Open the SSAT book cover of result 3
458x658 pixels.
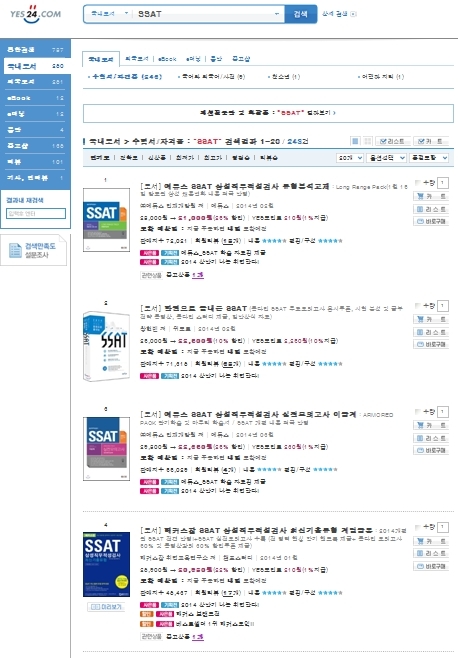(107, 449)
